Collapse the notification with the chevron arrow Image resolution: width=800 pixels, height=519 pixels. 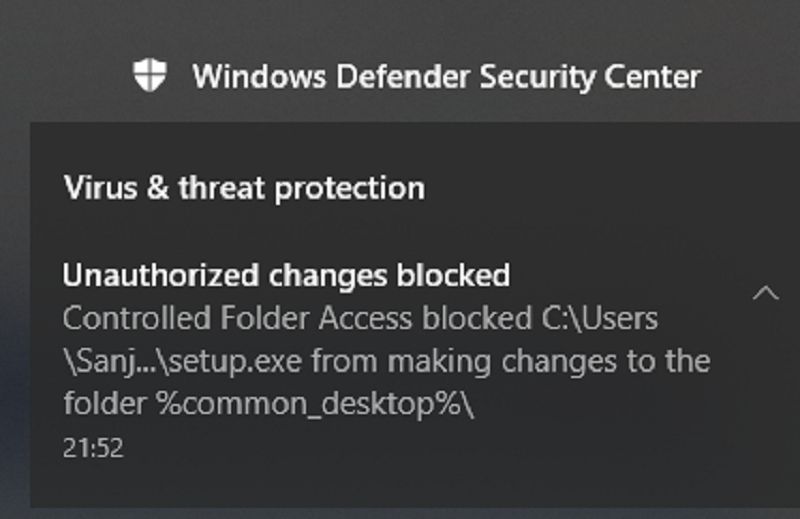765,293
